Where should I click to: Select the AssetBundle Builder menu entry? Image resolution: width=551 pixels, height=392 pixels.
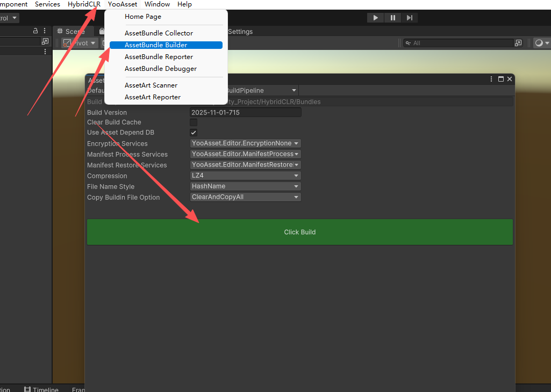[166, 45]
